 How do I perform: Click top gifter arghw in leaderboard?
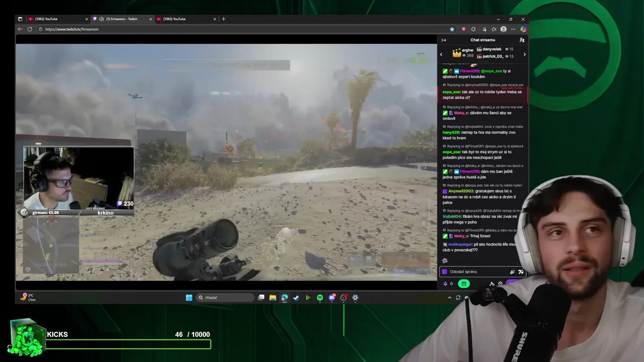[467, 50]
